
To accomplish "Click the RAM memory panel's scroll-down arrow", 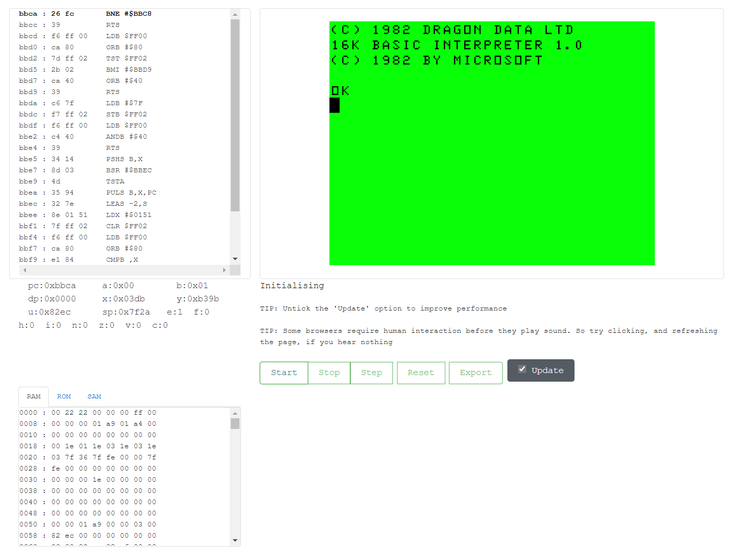I will [235, 540].
